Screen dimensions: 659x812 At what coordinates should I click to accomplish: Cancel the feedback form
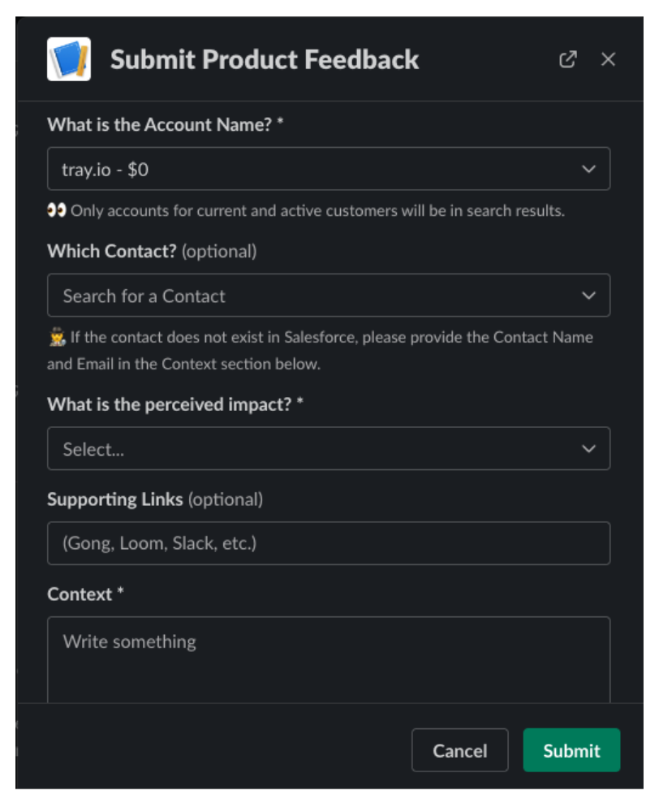click(x=459, y=750)
